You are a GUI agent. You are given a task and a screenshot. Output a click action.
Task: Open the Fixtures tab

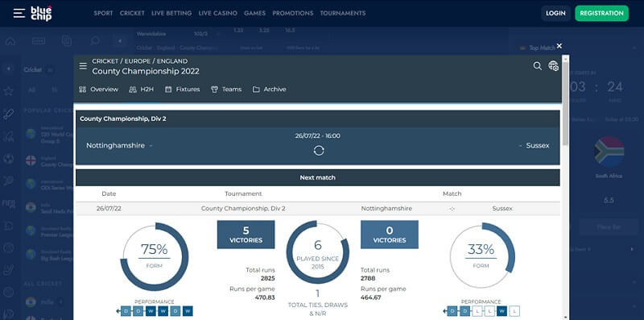[183, 89]
